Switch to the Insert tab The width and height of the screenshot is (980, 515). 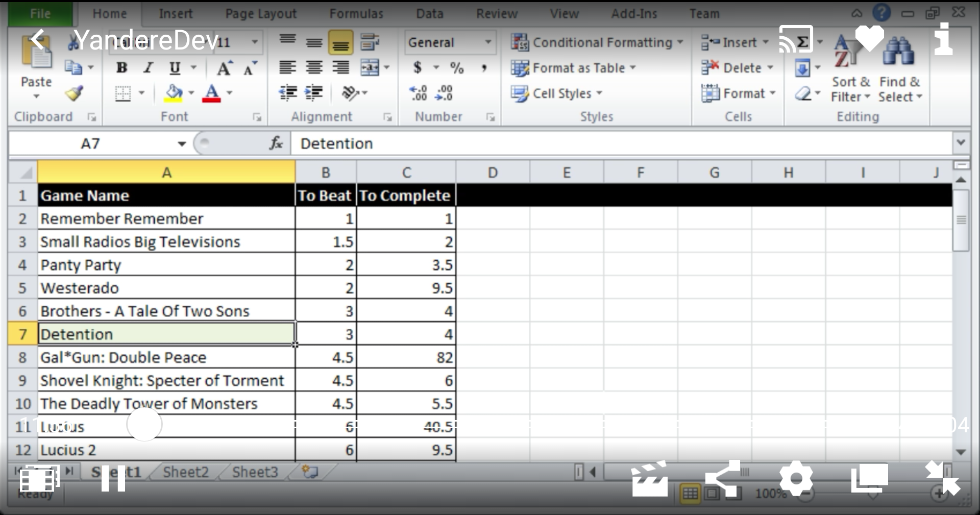(176, 14)
